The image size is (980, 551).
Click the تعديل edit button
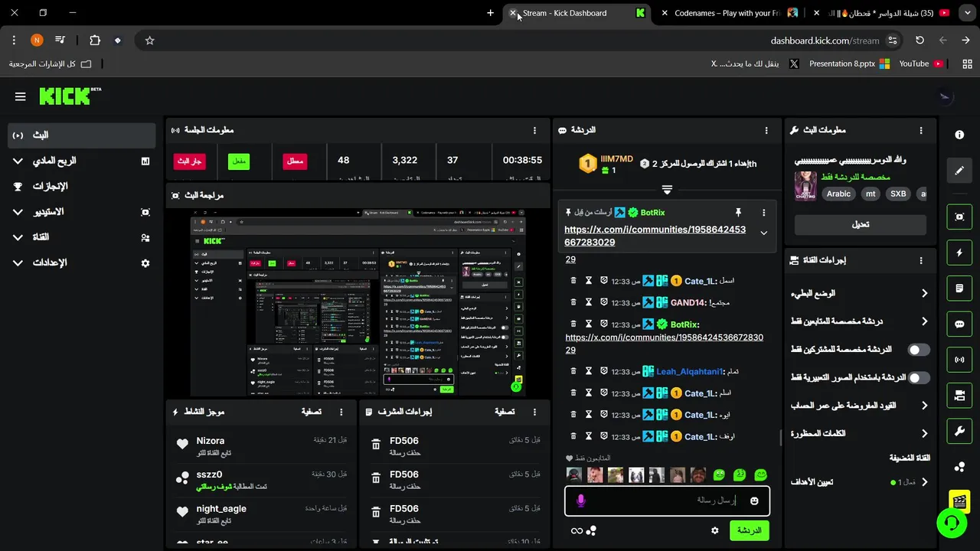861,224
